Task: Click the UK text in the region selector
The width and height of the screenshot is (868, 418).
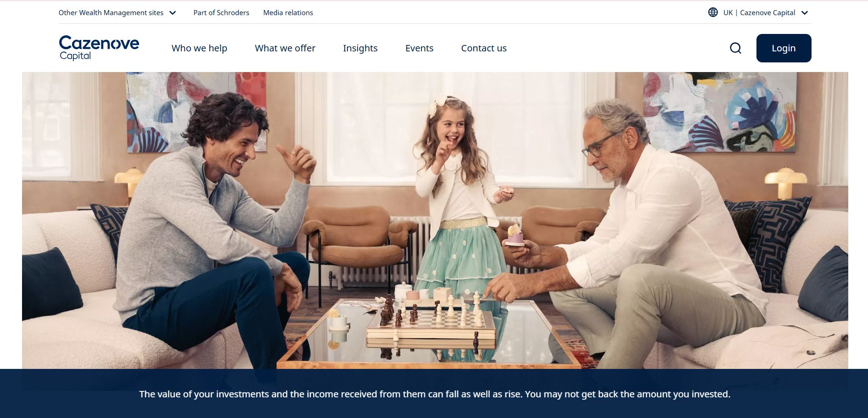Action: (x=728, y=13)
